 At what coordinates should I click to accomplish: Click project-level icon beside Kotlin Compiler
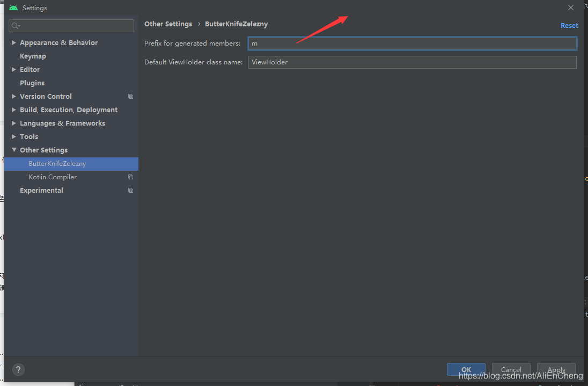point(130,177)
